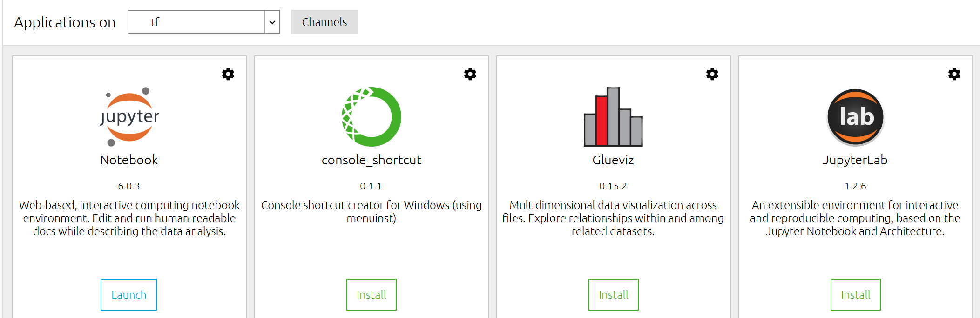Click the JupyterLab title label

point(855,160)
